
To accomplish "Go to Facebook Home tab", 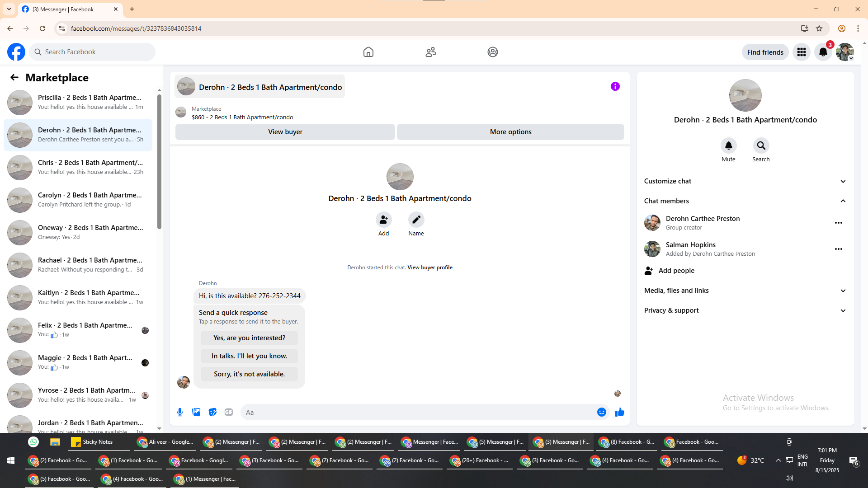I will [368, 52].
